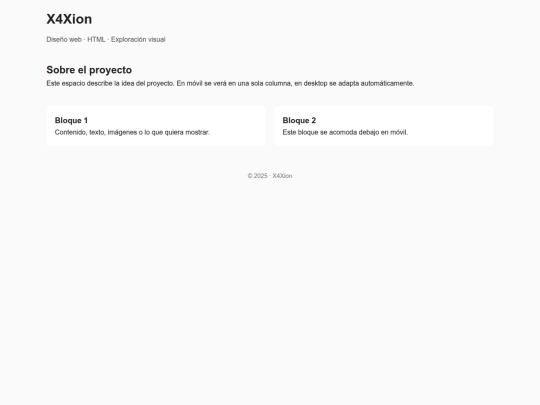Click the footer copyright symbol
Screen dimensions: 540x405
pos(250,176)
